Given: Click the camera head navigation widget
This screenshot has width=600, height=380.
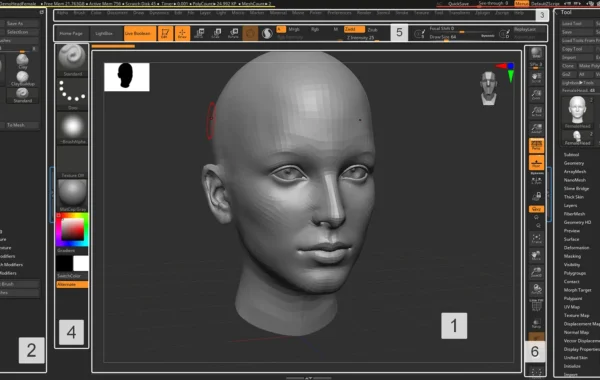Looking at the screenshot, I should [489, 88].
